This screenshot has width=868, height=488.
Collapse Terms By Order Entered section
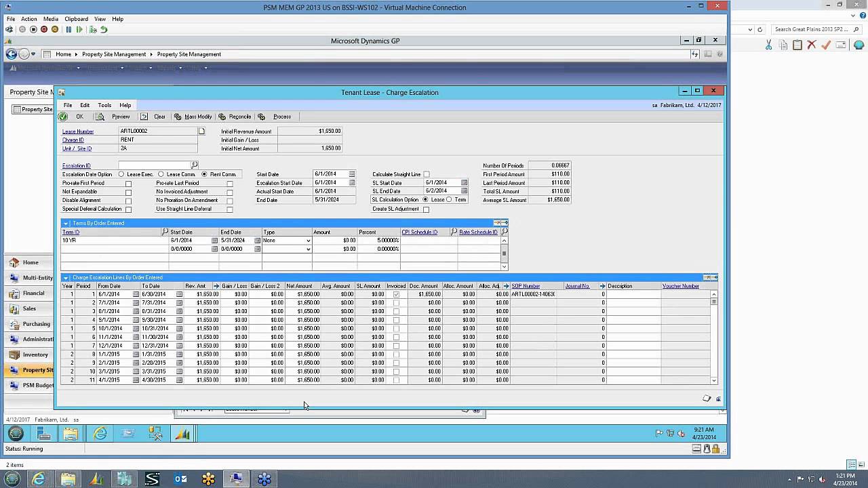pyautogui.click(x=66, y=223)
